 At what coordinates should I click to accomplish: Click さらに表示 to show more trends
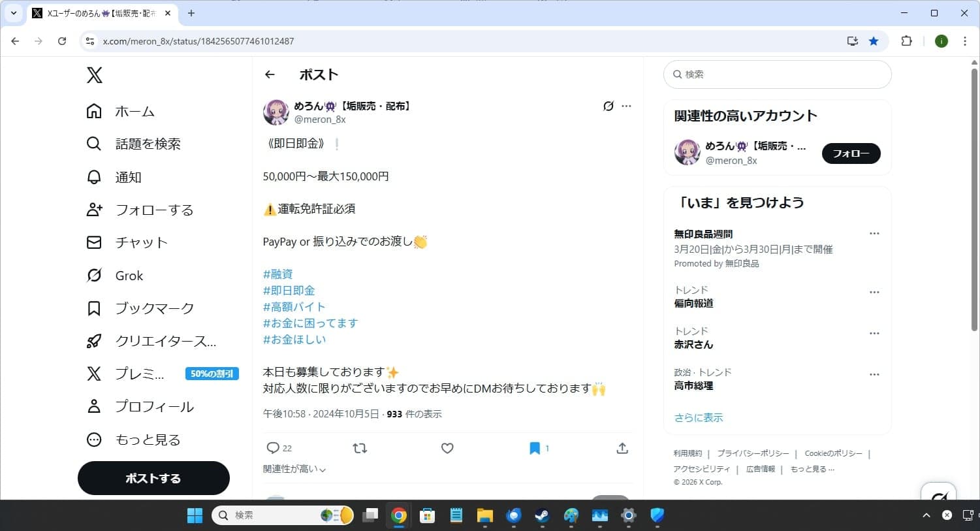(x=699, y=418)
